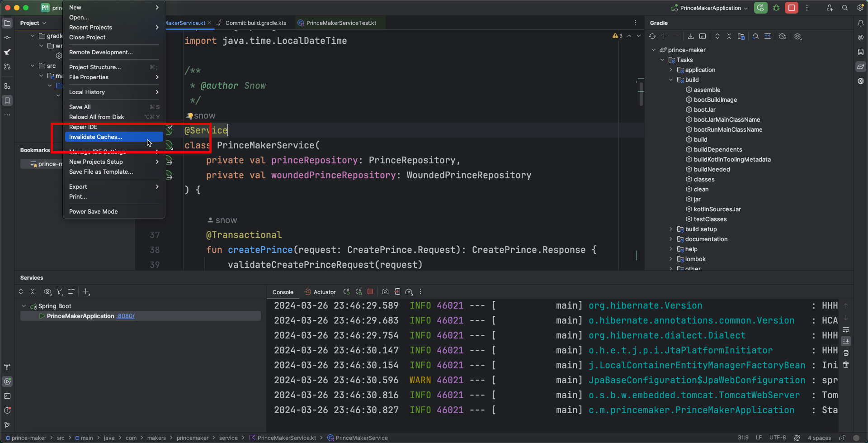Image resolution: width=868 pixels, height=443 pixels.
Task: Rerun PrinceMakerApplication with the green rerun button
Action: click(x=760, y=8)
